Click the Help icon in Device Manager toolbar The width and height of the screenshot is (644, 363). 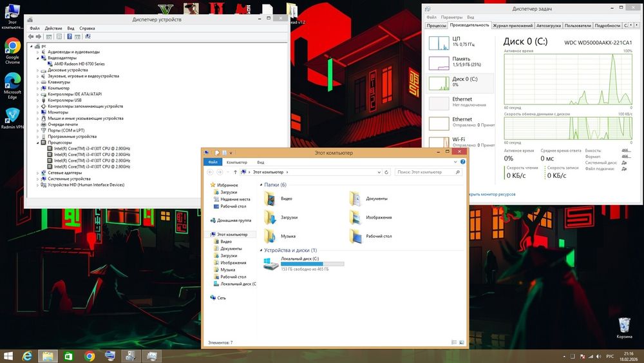69,37
